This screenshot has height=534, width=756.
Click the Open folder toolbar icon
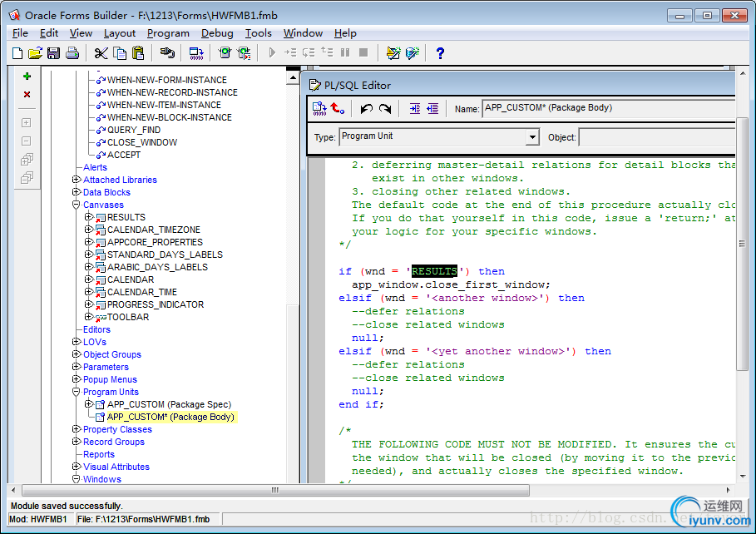36,53
